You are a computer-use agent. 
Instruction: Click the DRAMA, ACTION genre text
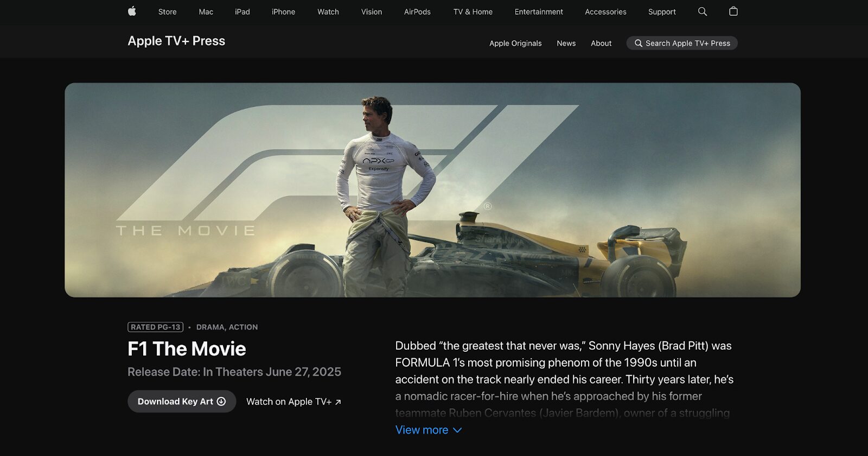227,327
